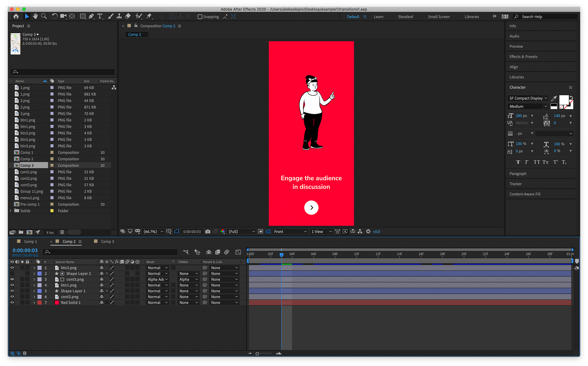Switch to the Learn workspace

[378, 17]
